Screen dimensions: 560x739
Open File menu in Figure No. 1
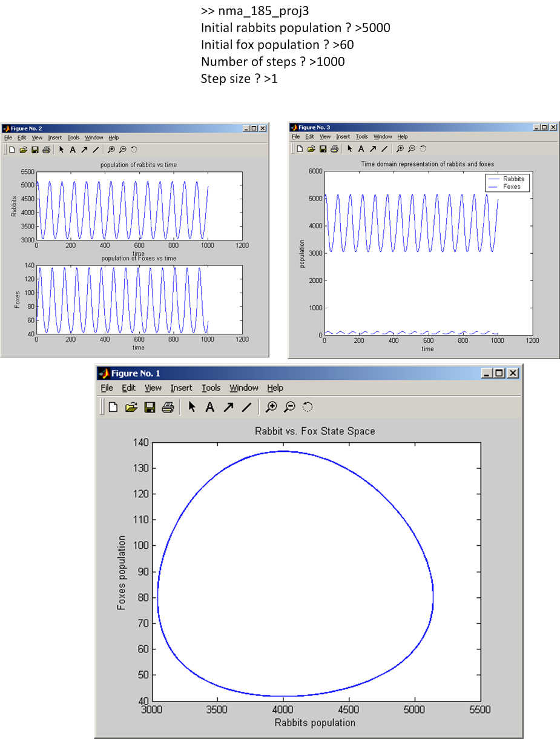pyautogui.click(x=107, y=388)
